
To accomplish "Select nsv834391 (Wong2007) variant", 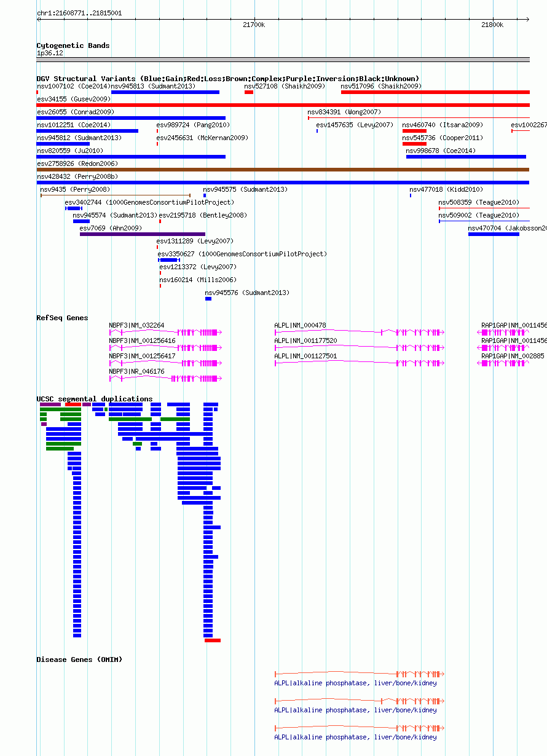I will (419, 118).
